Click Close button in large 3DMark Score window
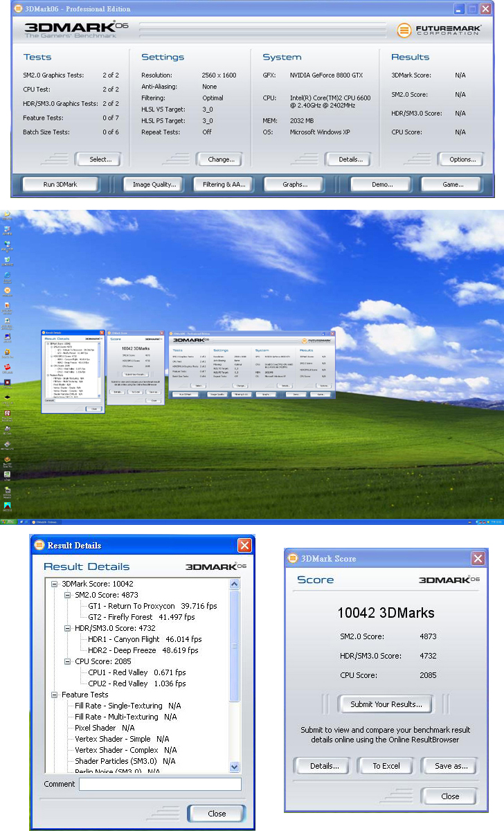504x831 pixels. (450, 796)
